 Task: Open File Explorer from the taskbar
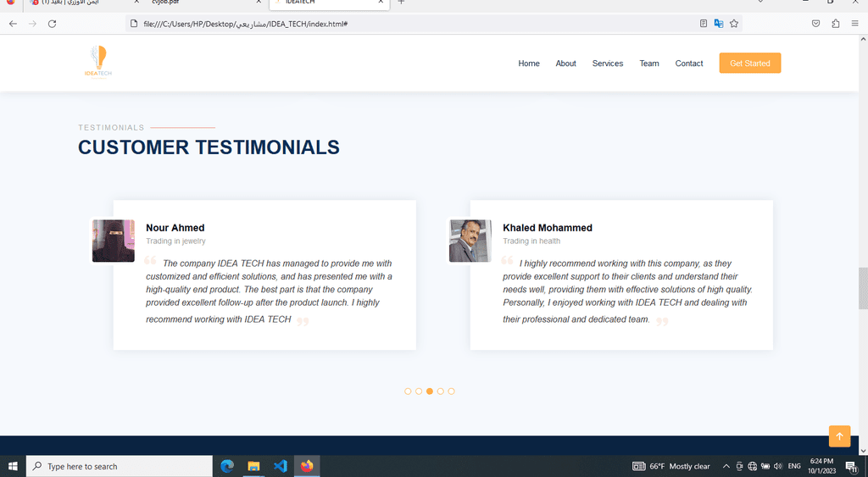[253, 467]
